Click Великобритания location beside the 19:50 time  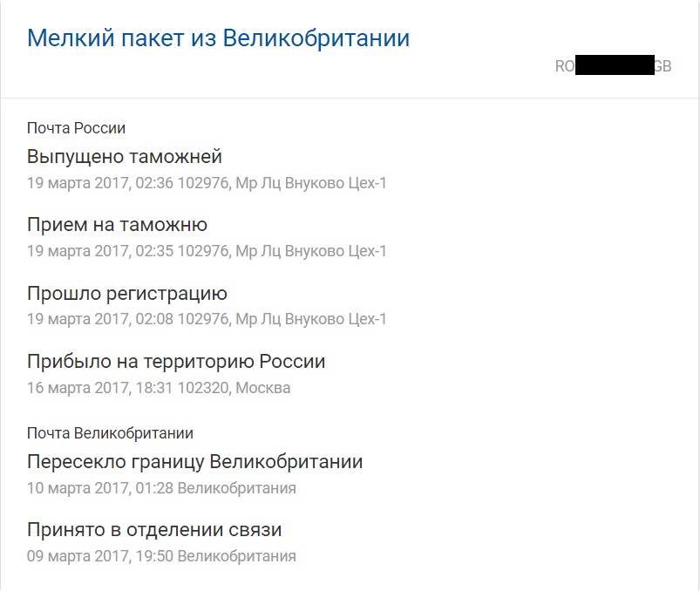(x=236, y=556)
